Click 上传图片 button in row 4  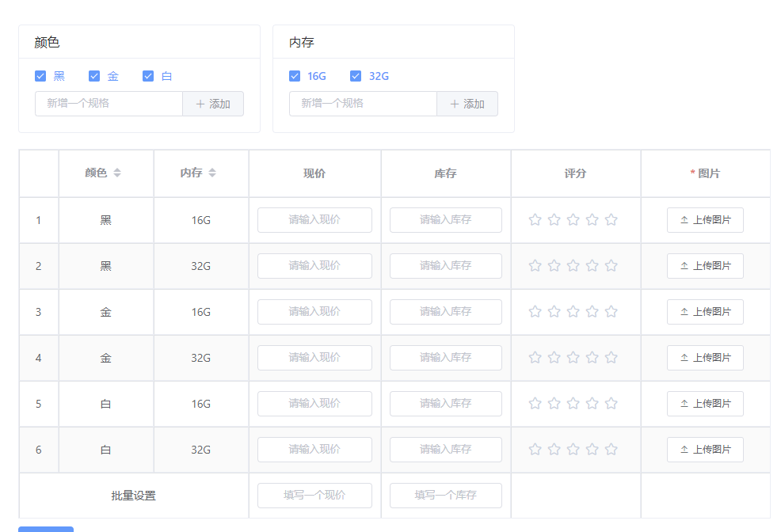tap(705, 358)
